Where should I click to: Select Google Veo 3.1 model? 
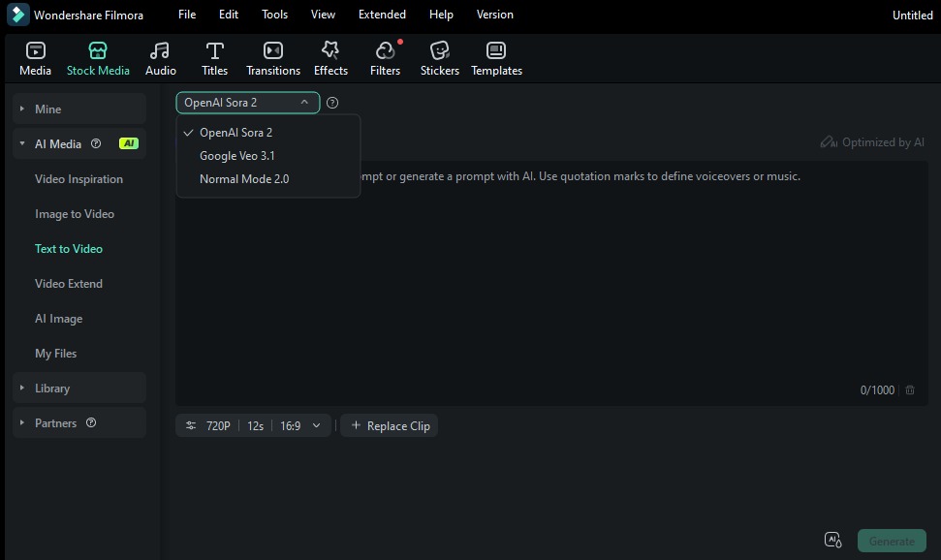click(237, 155)
